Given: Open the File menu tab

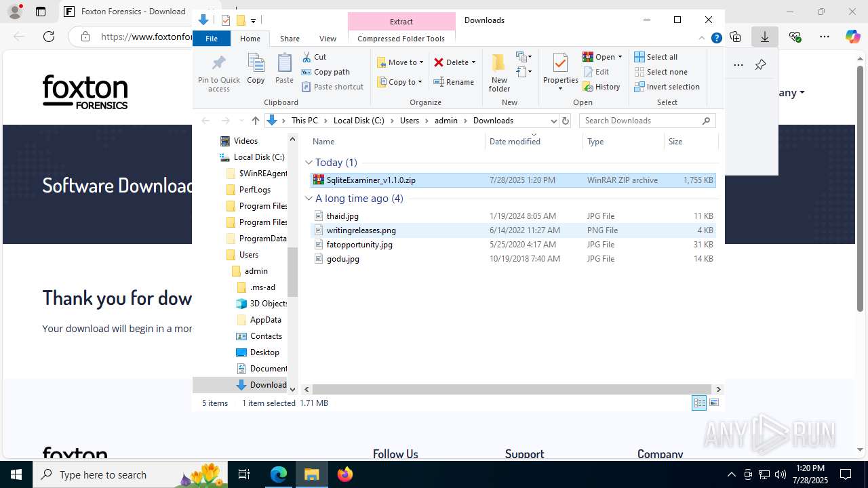Looking at the screenshot, I should pos(212,39).
